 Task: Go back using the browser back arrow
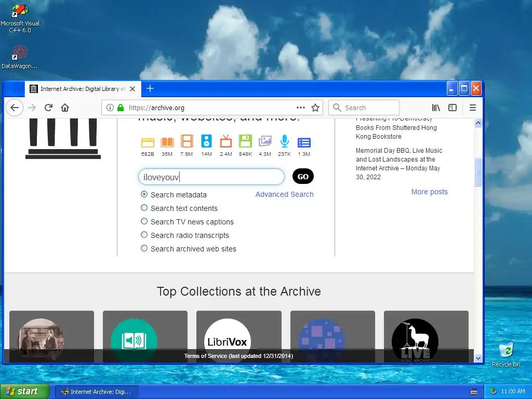point(15,108)
